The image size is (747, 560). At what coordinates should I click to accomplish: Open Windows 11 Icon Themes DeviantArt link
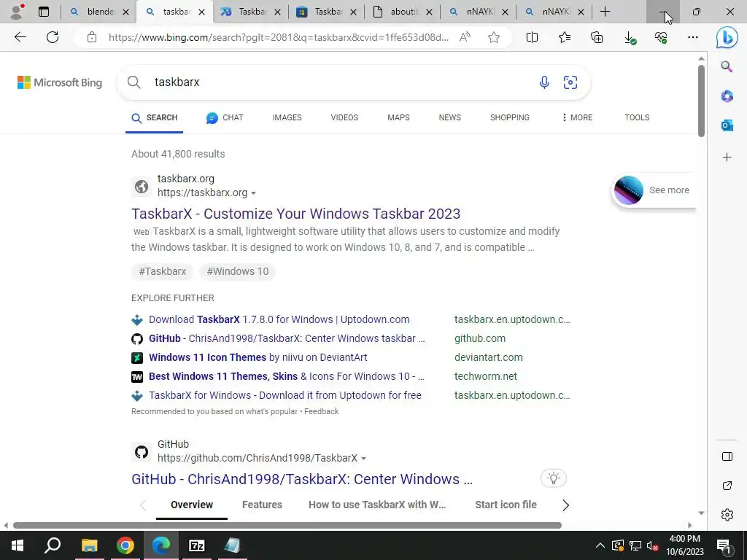pyautogui.click(x=258, y=357)
